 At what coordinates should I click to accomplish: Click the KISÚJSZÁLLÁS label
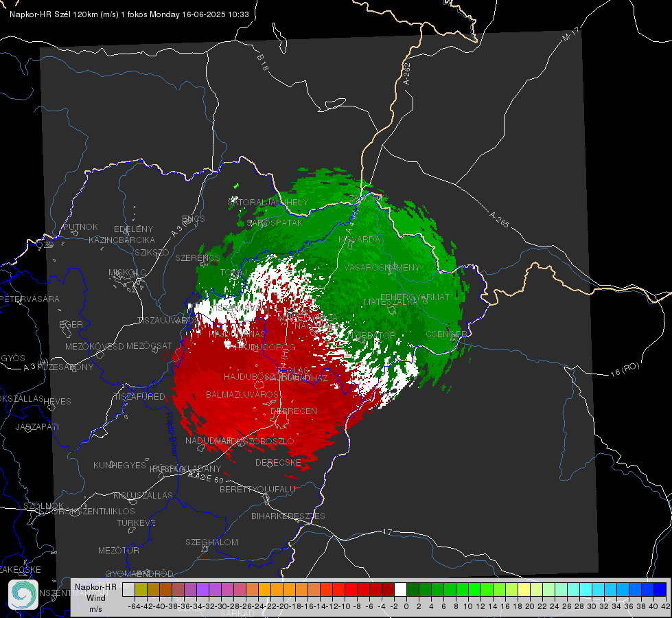(x=143, y=495)
